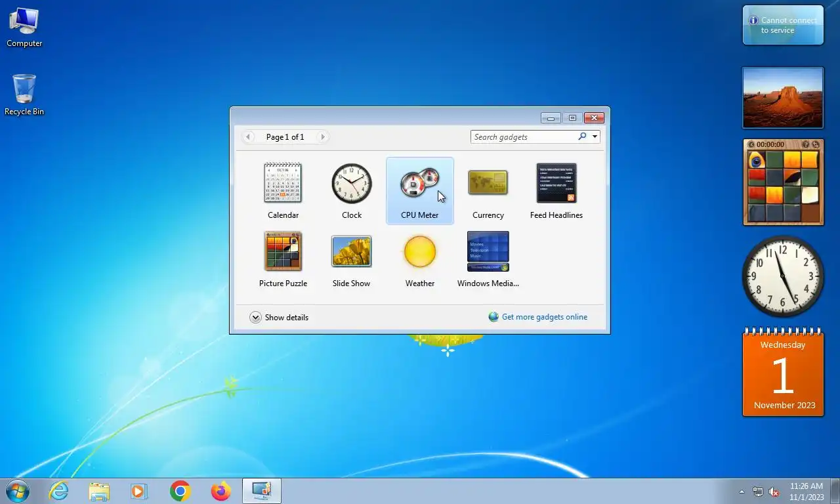Select the Currency gadget icon

[488, 183]
